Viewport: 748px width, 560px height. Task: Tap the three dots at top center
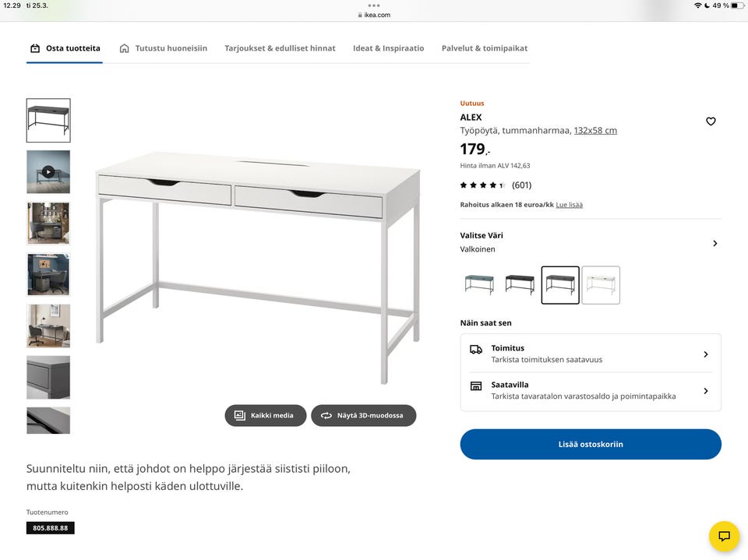coord(374,5)
